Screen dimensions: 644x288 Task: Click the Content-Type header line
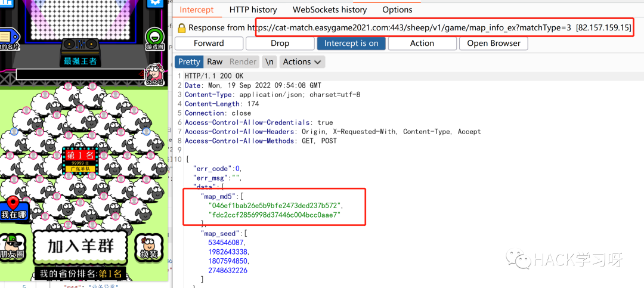click(x=273, y=94)
